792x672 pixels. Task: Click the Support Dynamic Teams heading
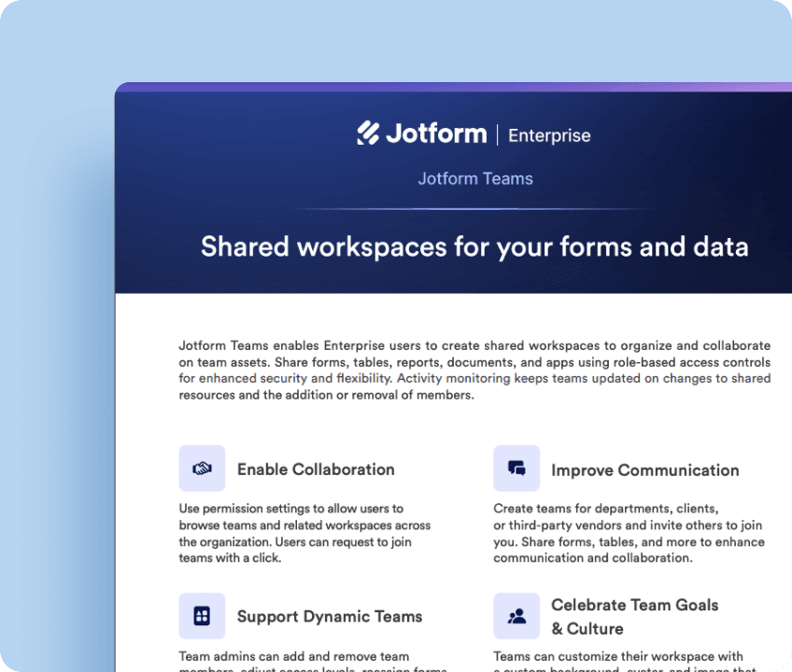pyautogui.click(x=330, y=616)
